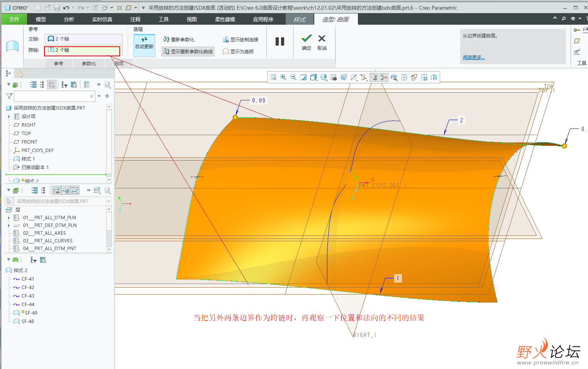Select PRT_CSYS_DEF in model tree
This screenshot has width=588, height=369.
(37, 151)
